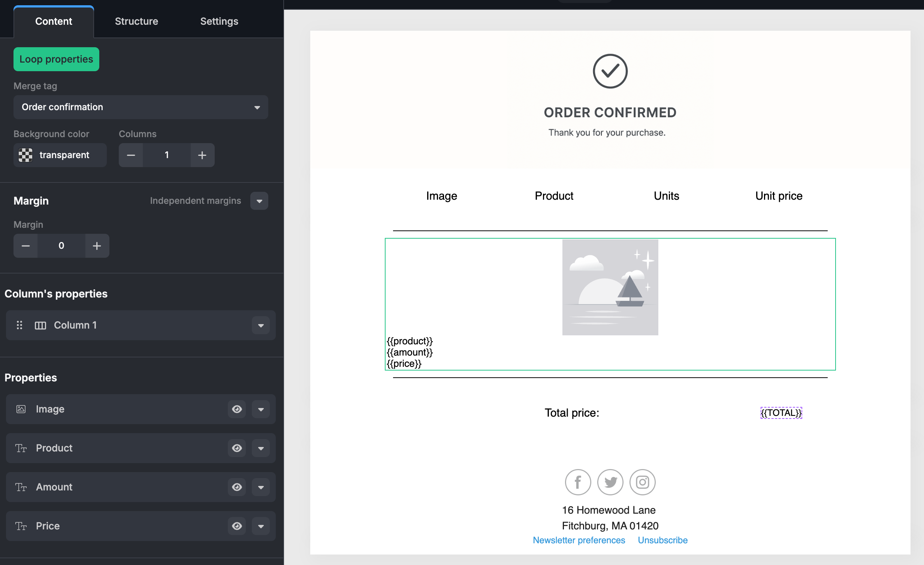
Task: Click the Facebook social icon
Action: click(578, 482)
